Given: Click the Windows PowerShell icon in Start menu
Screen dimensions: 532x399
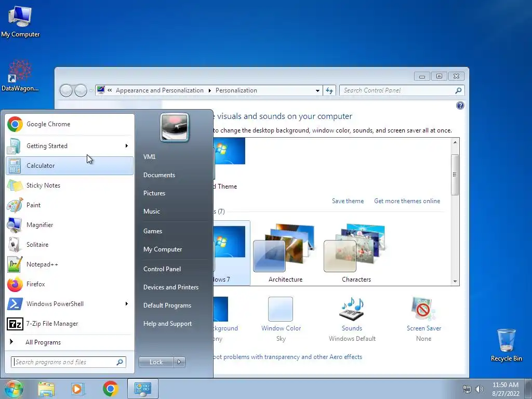Looking at the screenshot, I should pos(15,304).
